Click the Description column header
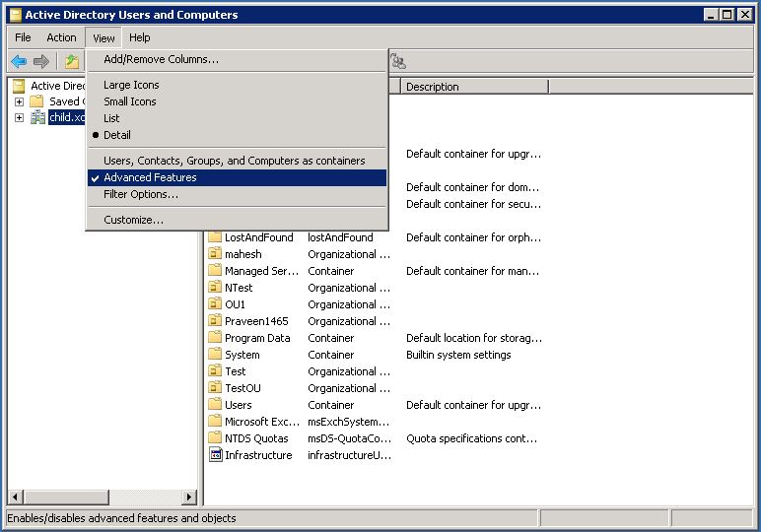This screenshot has width=761, height=532. pyautogui.click(x=473, y=87)
